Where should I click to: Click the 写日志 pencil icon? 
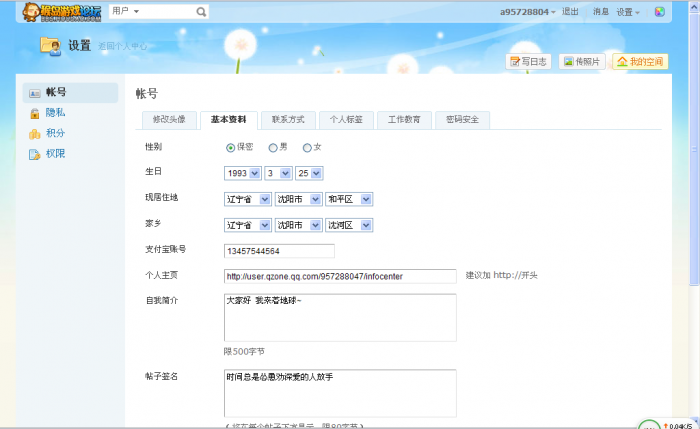[515, 62]
